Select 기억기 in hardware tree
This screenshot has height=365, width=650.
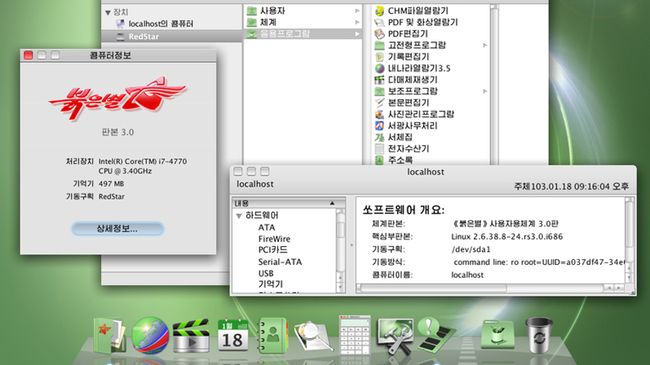(270, 284)
